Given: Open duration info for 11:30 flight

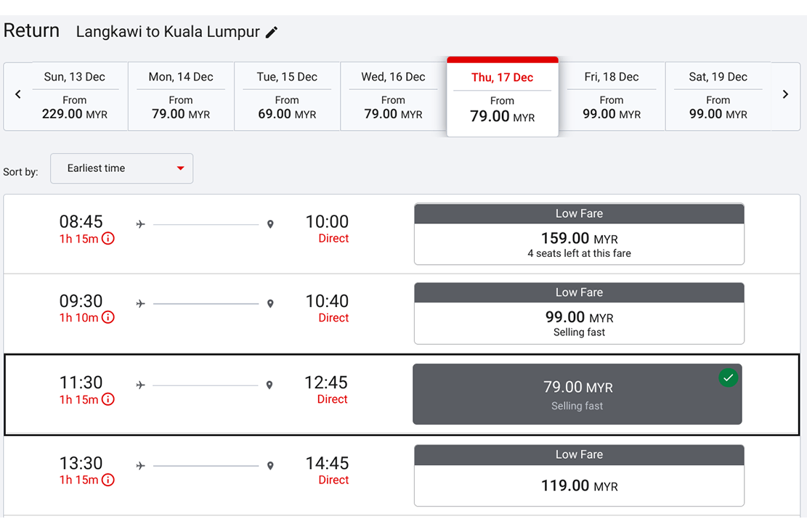Looking at the screenshot, I should pyautogui.click(x=108, y=399).
